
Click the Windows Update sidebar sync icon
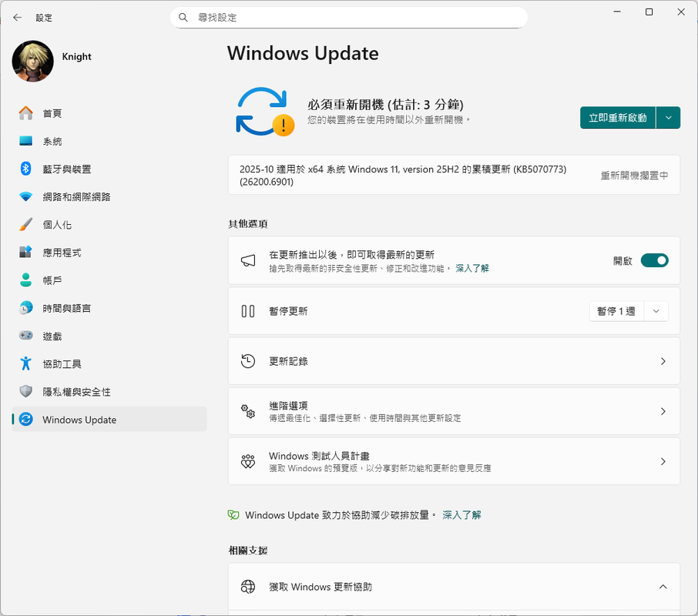pyautogui.click(x=26, y=419)
